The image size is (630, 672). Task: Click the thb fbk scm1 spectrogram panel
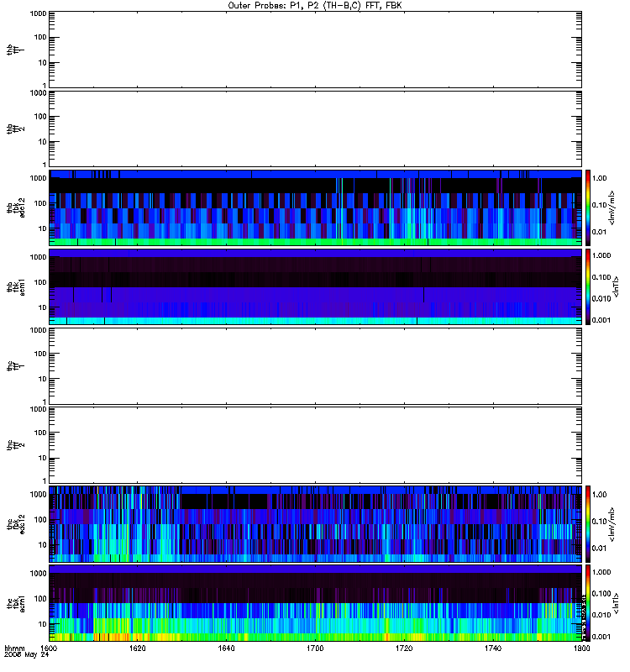(316, 286)
